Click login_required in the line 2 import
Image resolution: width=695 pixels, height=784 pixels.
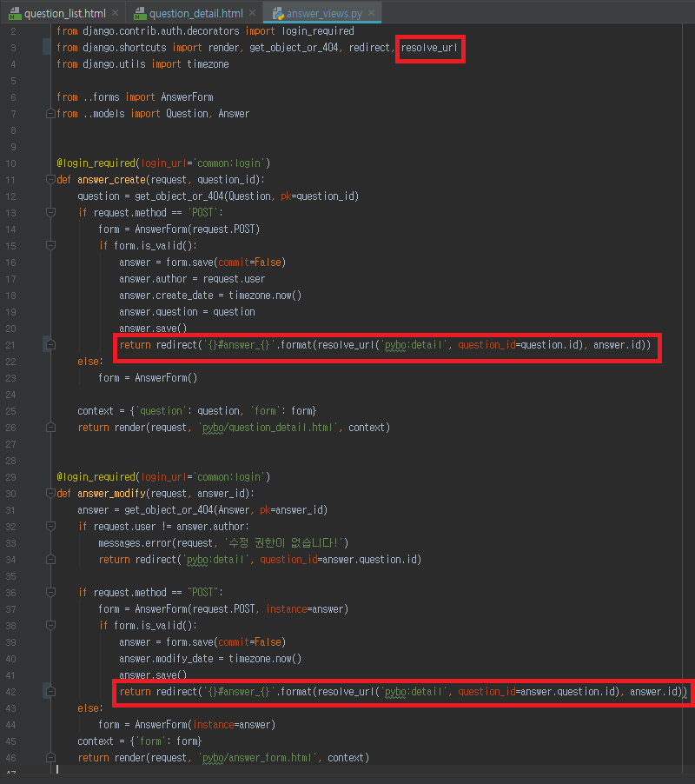tap(318, 31)
